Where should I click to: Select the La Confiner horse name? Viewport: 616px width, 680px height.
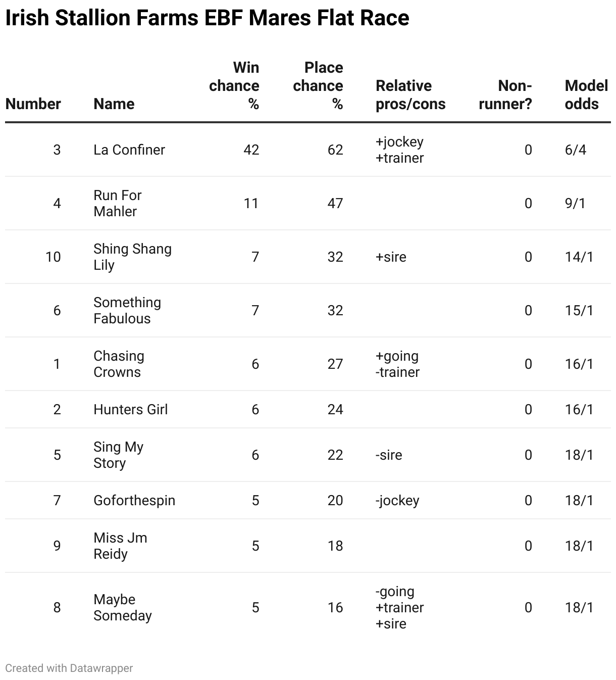pos(129,150)
